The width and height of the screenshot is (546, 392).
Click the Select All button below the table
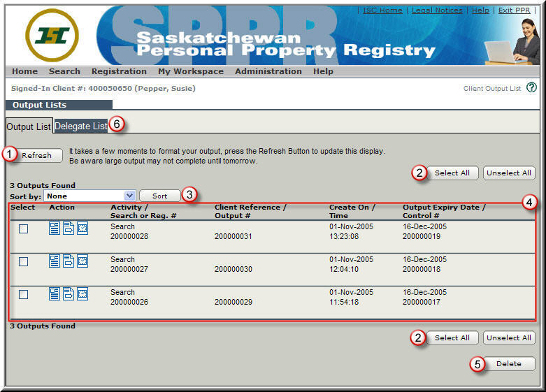click(452, 338)
